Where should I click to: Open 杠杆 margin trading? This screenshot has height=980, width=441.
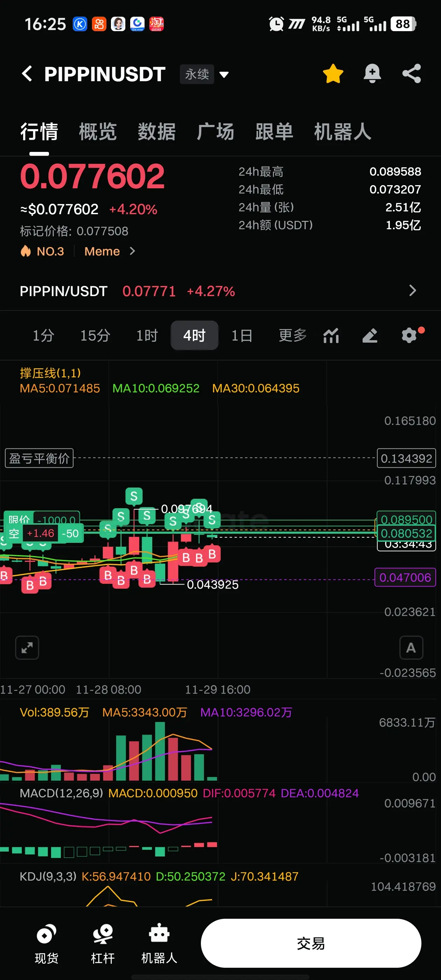coord(103,944)
